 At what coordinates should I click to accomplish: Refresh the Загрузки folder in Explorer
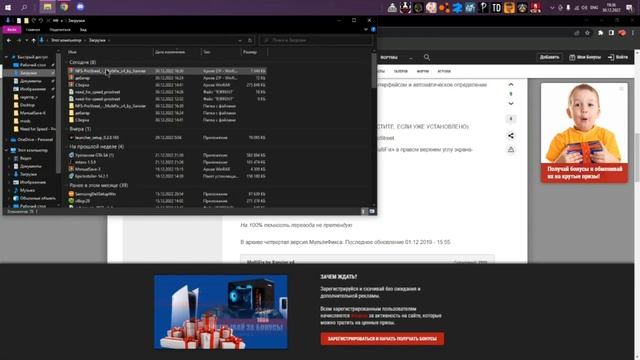[250, 40]
